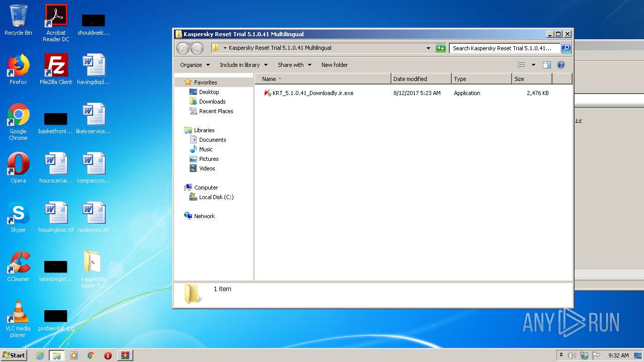Open the Start menu

click(x=14, y=355)
